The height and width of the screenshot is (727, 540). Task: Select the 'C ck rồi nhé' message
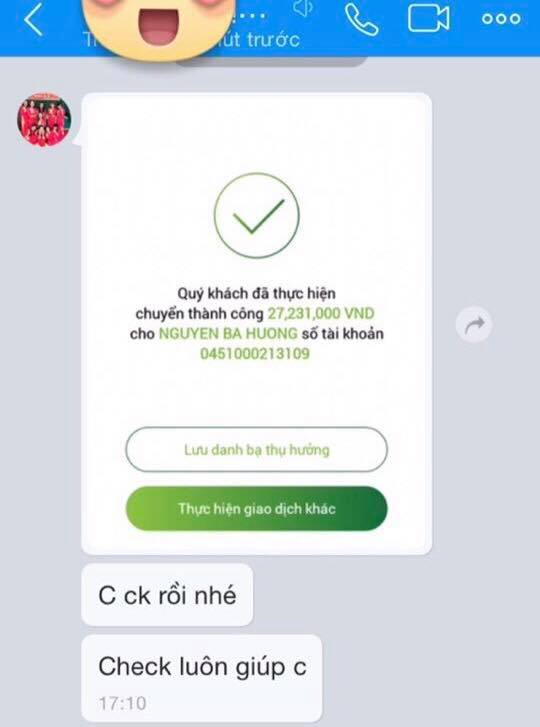[167, 595]
